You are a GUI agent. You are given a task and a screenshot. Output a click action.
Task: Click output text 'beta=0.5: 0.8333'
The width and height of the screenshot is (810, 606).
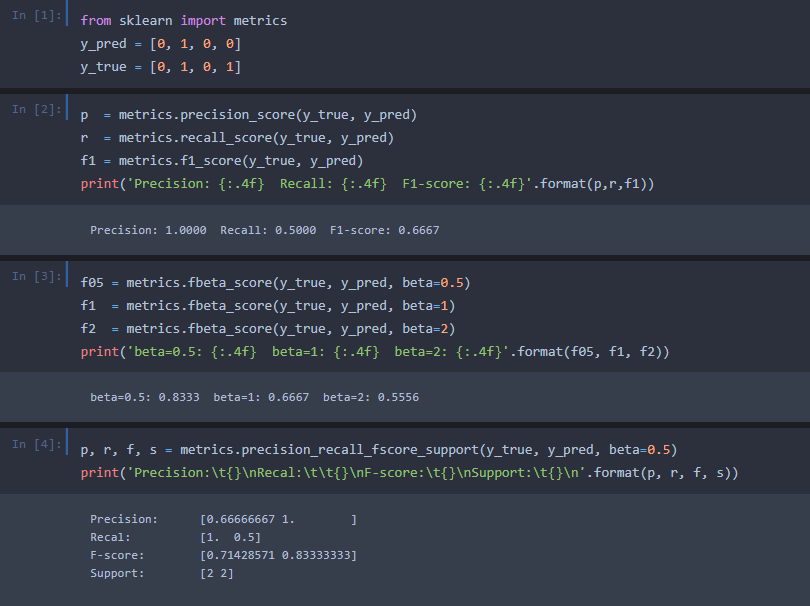point(145,397)
